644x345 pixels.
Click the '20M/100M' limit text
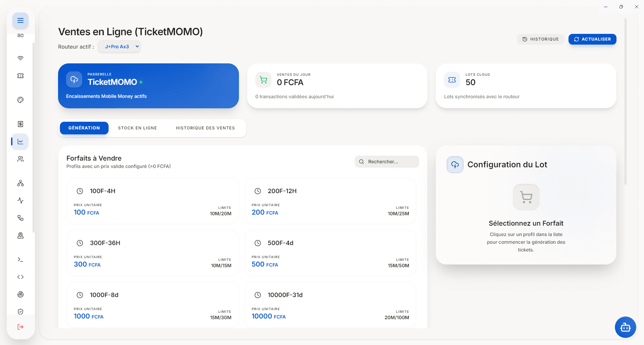[397, 318]
